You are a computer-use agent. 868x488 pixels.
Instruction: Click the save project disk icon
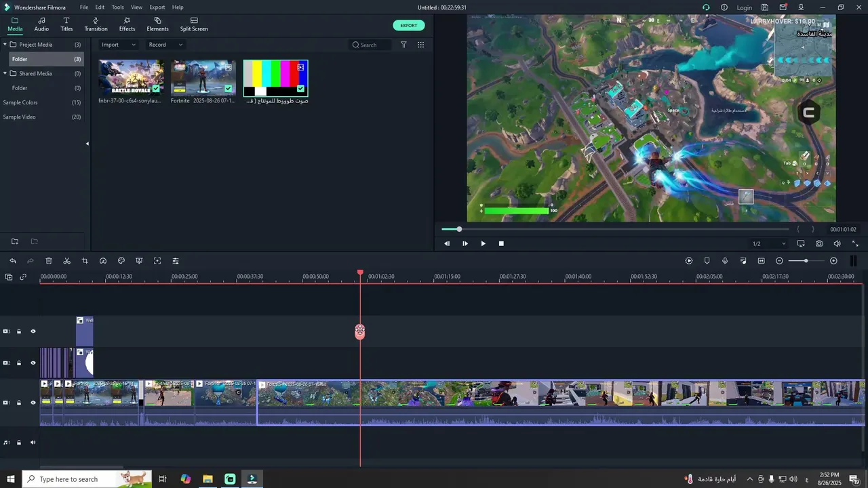click(765, 7)
